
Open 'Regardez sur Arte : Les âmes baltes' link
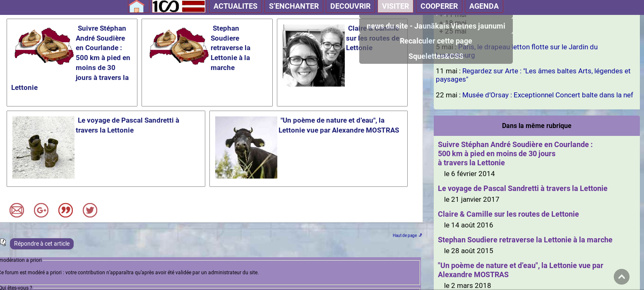coord(533,75)
